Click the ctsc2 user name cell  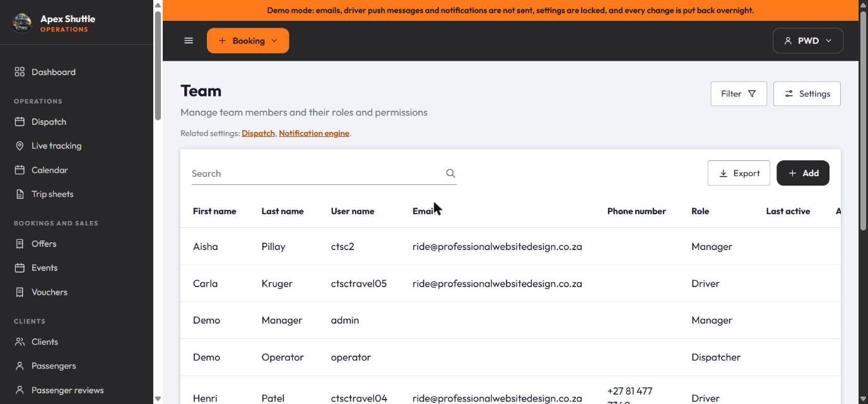(x=343, y=246)
